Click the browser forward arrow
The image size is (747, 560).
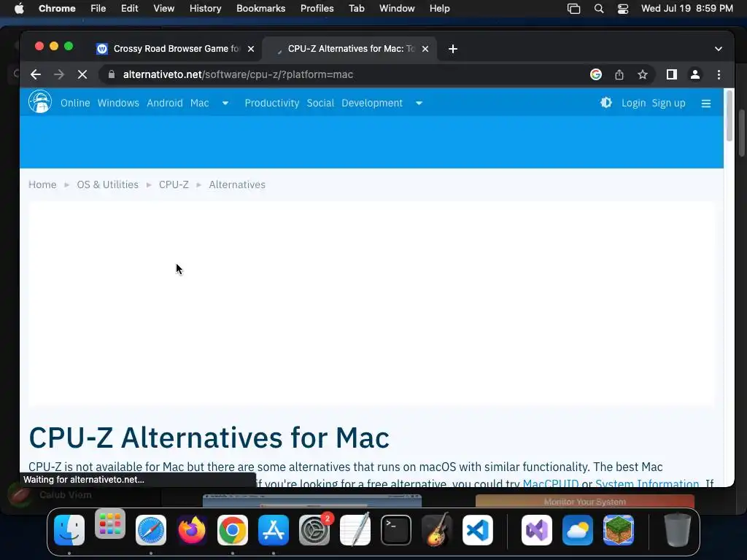pyautogui.click(x=59, y=74)
